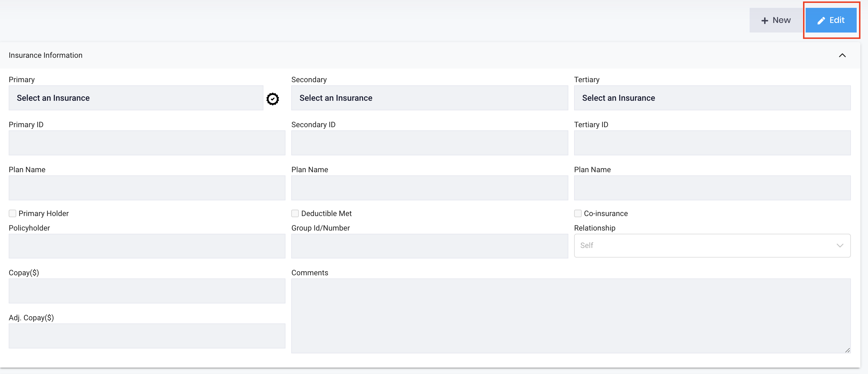Click the Copay($) input field
The image size is (868, 374).
(x=147, y=291)
